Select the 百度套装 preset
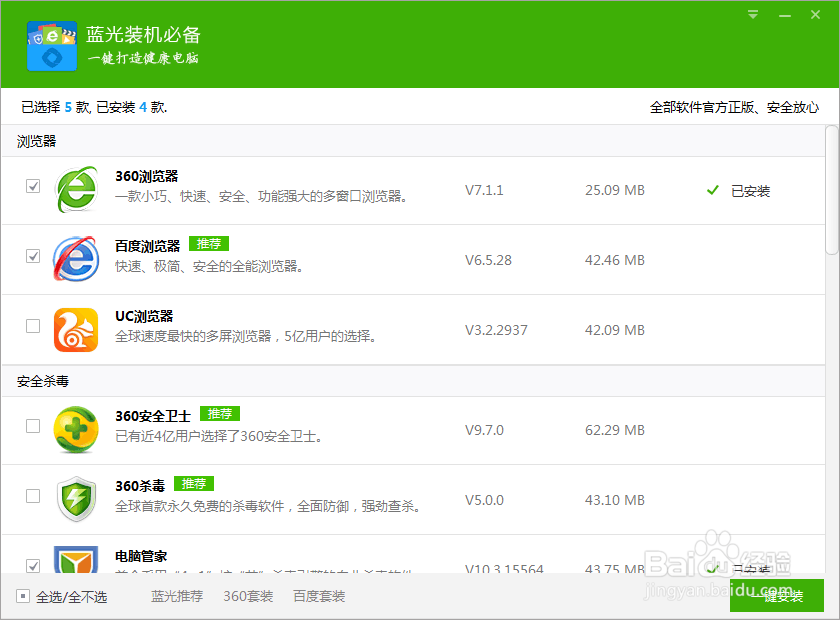 319,596
